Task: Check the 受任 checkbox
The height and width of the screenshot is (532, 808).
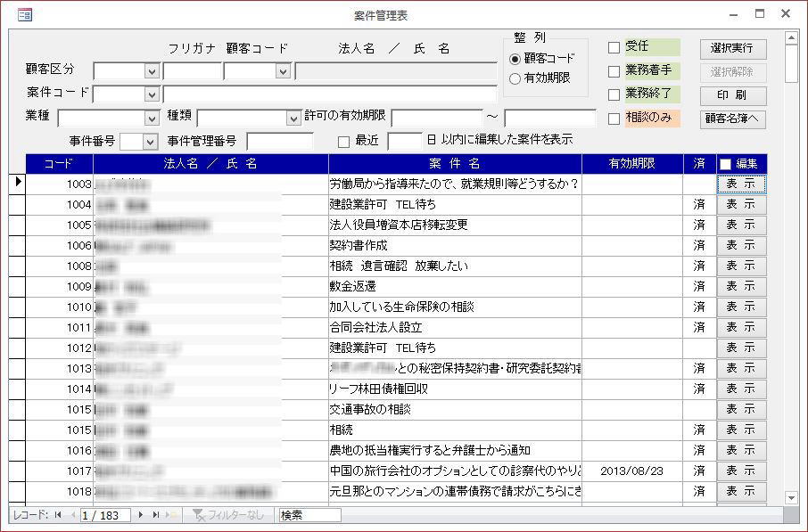Action: [x=614, y=47]
